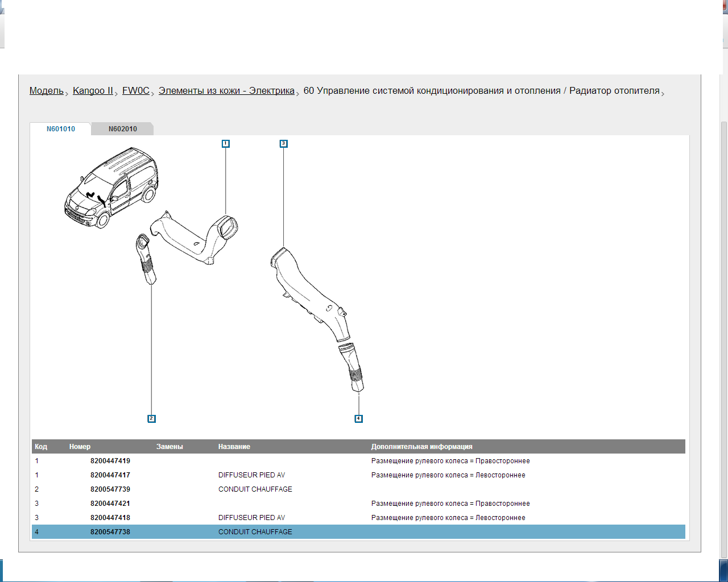728x582 pixels.
Task: Click the Дополнительная информация column header
Action: [x=422, y=447]
